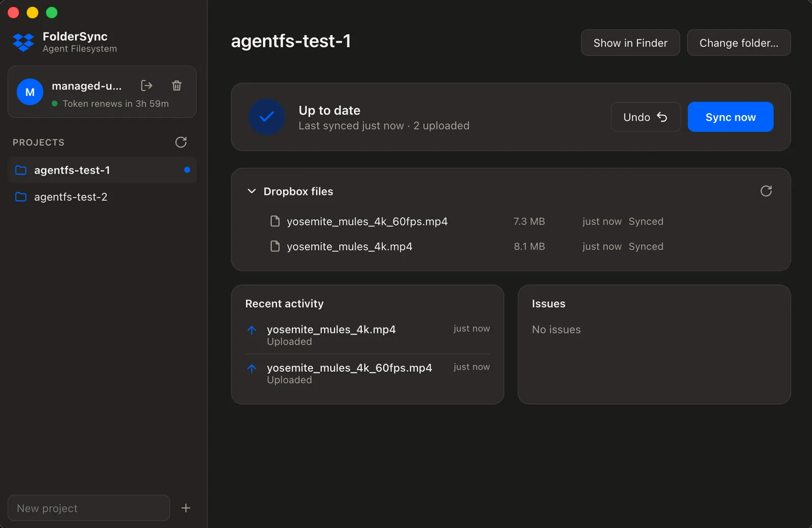
Task: Open the agentfs-test-2 project
Action: (102, 197)
